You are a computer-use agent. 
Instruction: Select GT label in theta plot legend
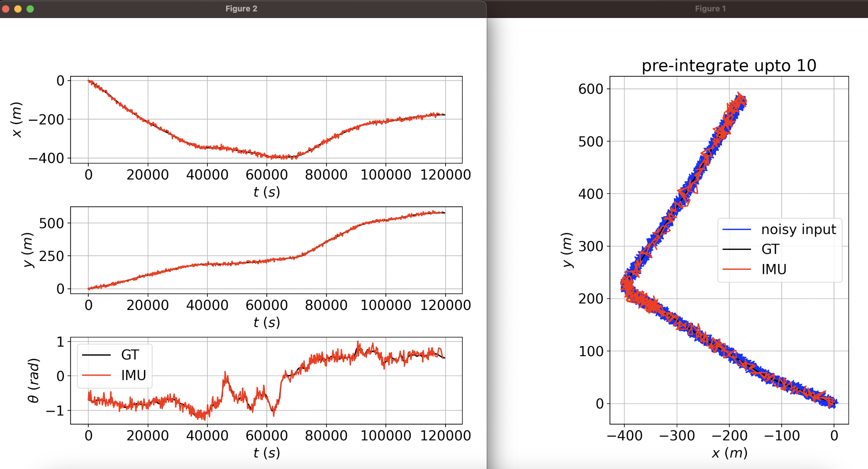tap(130, 355)
